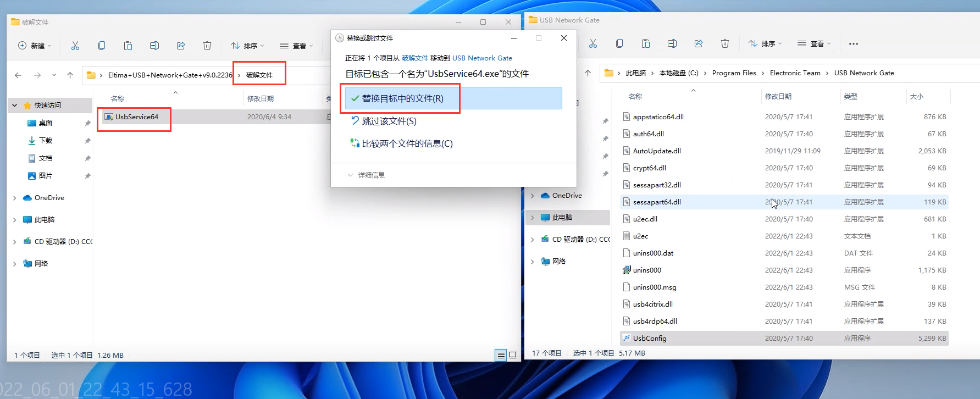This screenshot has width=980, height=399.
Task: Sort by Date modified (修改日期) in right window
Action: pos(778,97)
